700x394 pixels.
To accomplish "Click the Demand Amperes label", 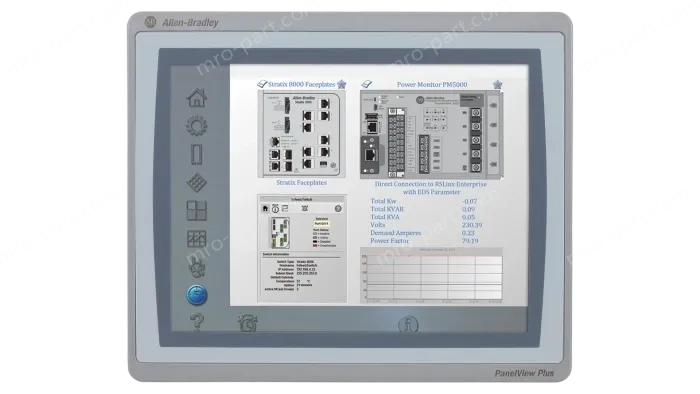I will [396, 233].
